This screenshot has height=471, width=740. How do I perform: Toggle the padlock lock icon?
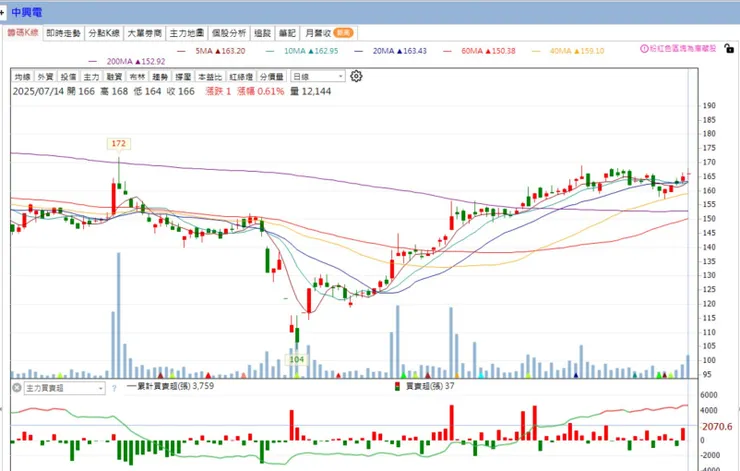tap(729, 48)
